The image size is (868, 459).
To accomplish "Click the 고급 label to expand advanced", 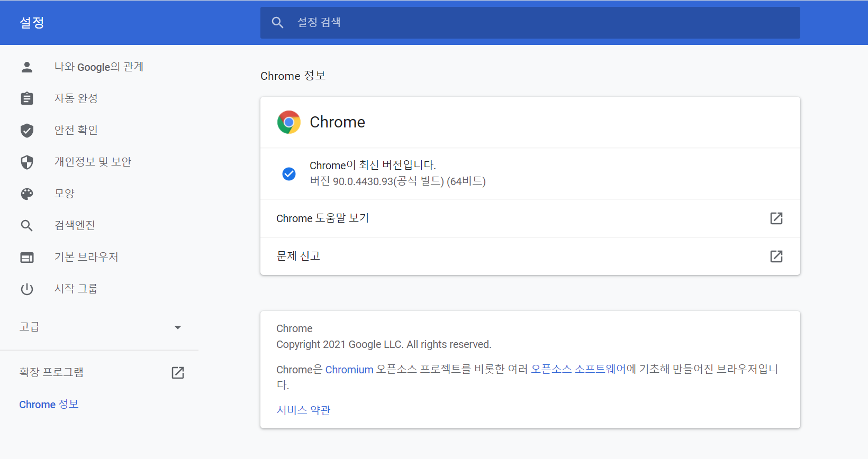I will (x=30, y=327).
